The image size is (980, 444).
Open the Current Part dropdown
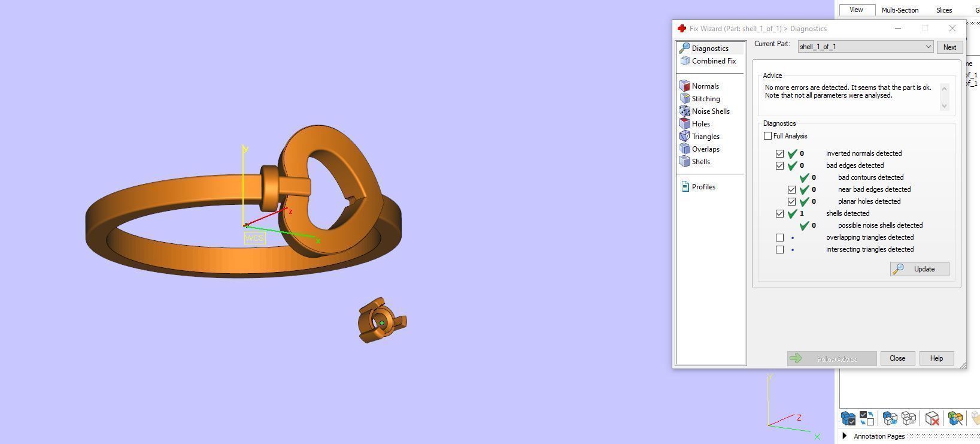tap(866, 47)
